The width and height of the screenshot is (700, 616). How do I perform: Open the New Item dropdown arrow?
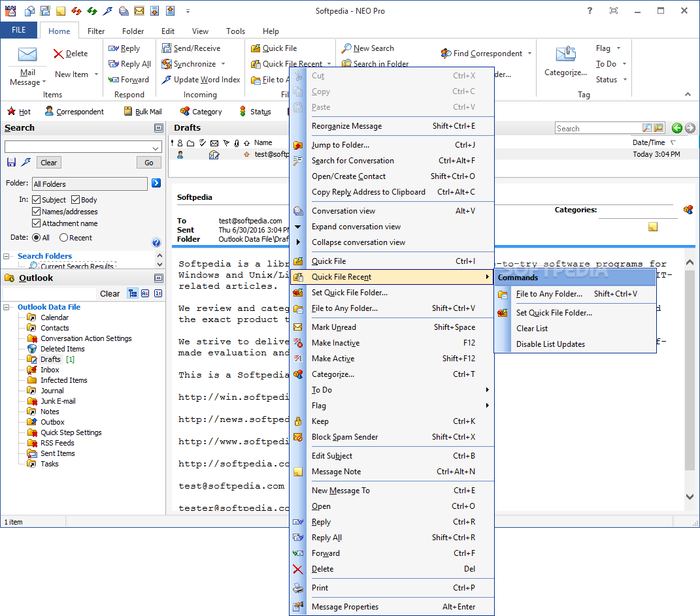[x=97, y=74]
